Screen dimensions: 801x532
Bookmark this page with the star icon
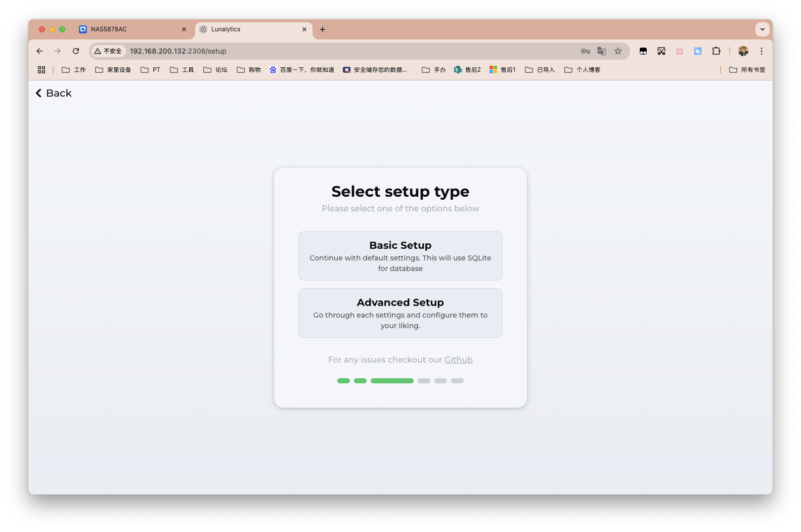coord(618,51)
